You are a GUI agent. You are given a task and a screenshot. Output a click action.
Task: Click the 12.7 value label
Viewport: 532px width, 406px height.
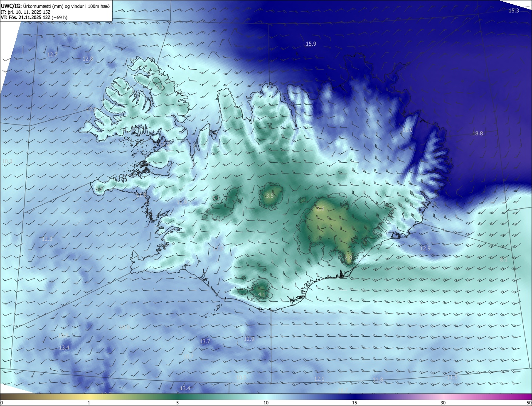coord(52,55)
